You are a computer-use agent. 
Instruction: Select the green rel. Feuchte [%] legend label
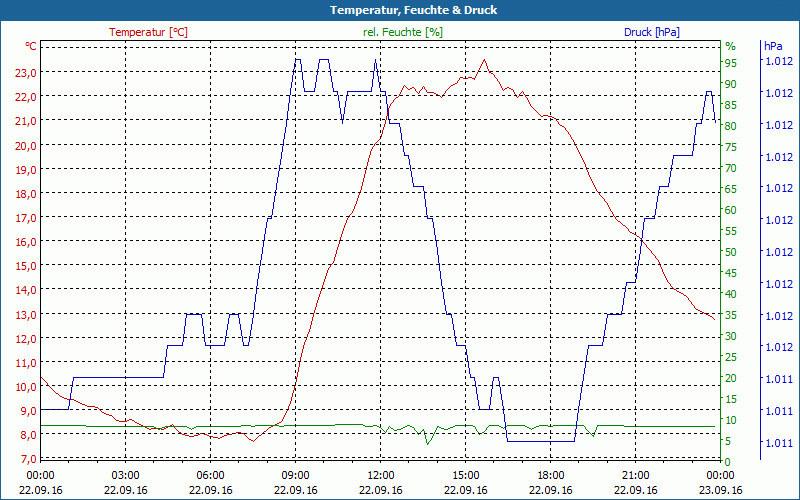click(x=403, y=32)
